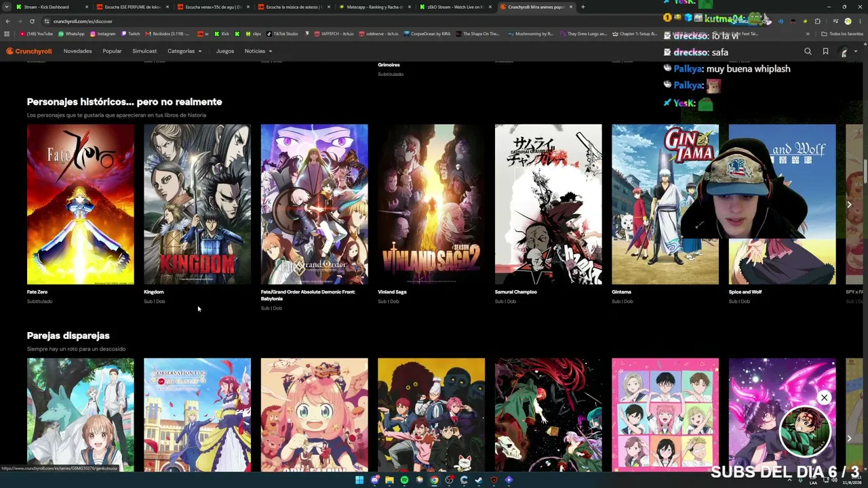Open the Fate/Grand Order Babylonia poster
Screen dimensions: 868x488
[315, 204]
